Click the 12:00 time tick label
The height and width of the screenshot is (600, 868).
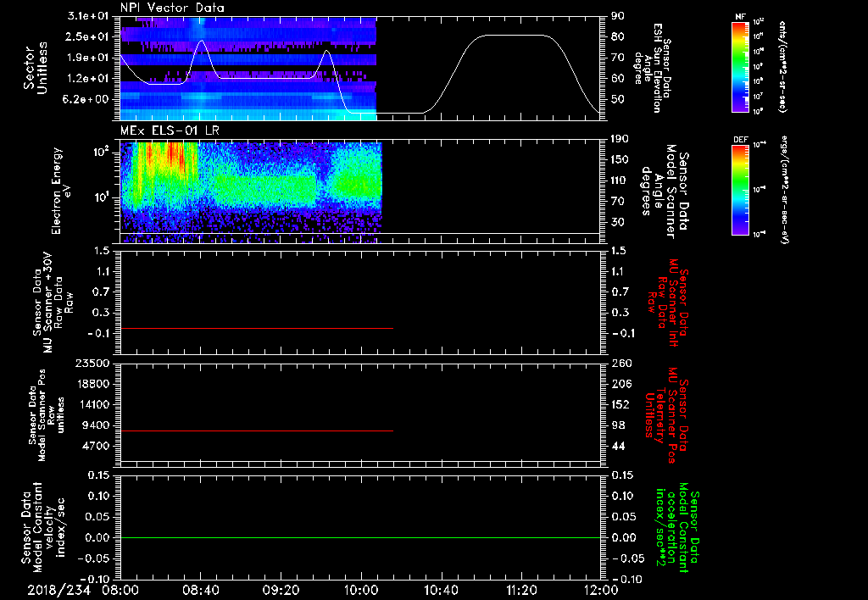coord(602,590)
